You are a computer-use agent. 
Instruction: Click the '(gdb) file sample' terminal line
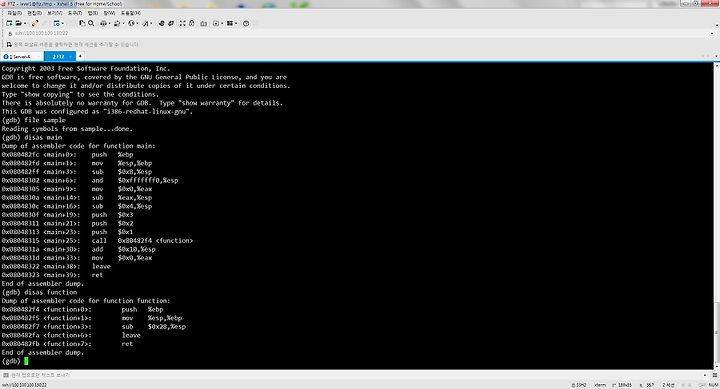34,120
